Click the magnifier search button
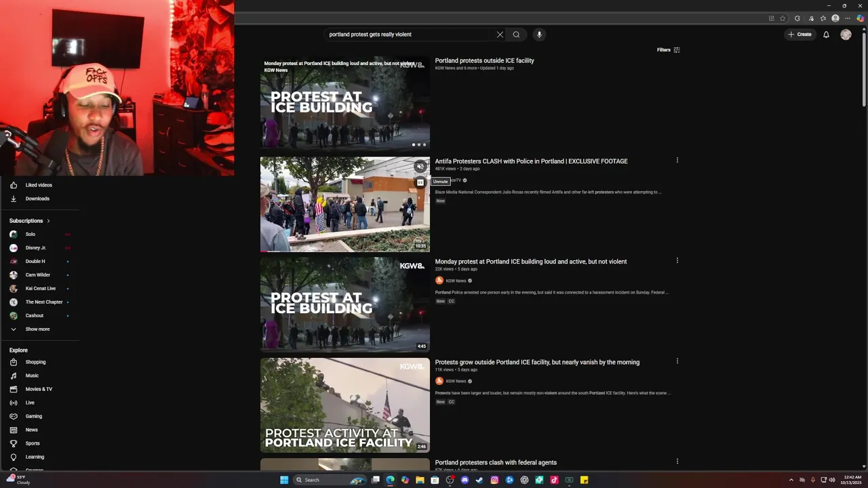The image size is (868, 488). pyautogui.click(x=516, y=35)
